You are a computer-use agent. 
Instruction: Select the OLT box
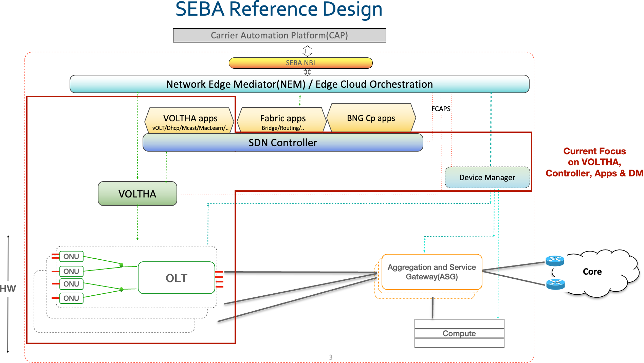(x=176, y=278)
